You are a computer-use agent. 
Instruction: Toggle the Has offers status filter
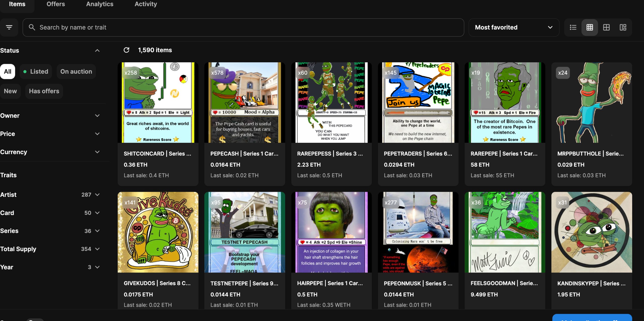tap(44, 91)
